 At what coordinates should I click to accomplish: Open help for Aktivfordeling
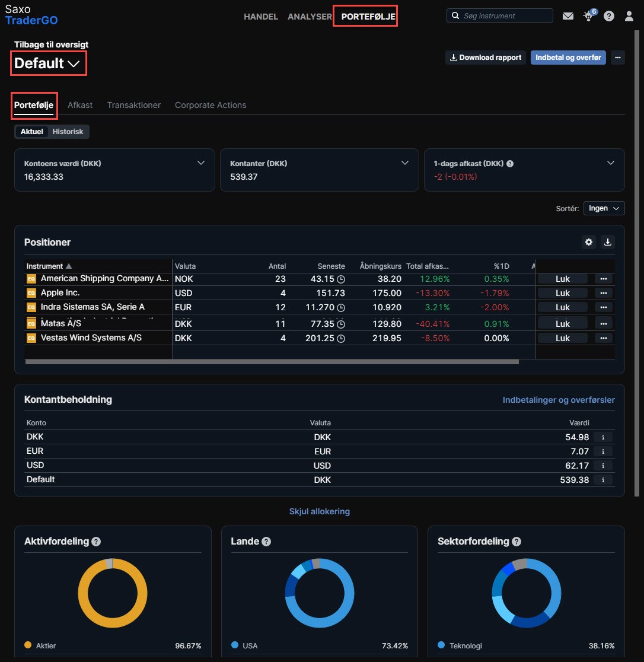click(x=96, y=542)
